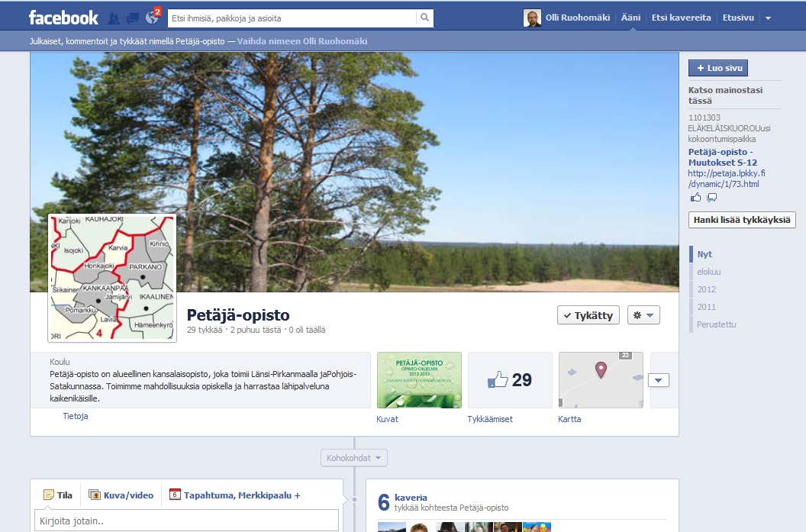This screenshot has width=806, height=532.
Task: Click the Tietoja link
Action: click(x=75, y=416)
